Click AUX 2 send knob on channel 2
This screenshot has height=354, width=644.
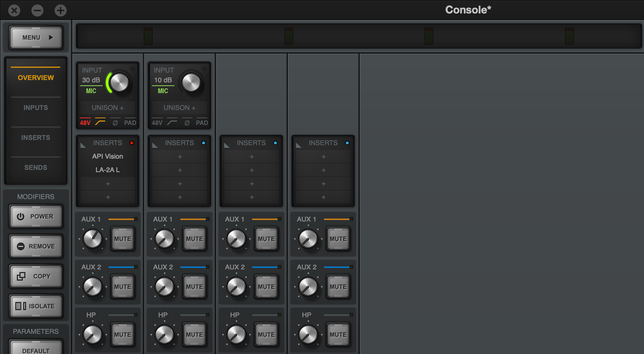click(x=164, y=287)
